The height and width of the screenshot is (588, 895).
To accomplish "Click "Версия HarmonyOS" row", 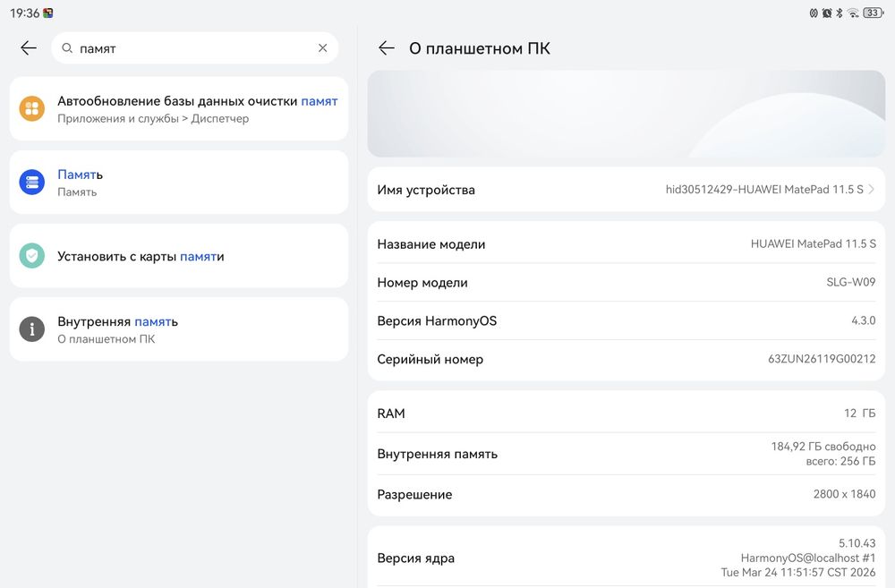I will 626,320.
